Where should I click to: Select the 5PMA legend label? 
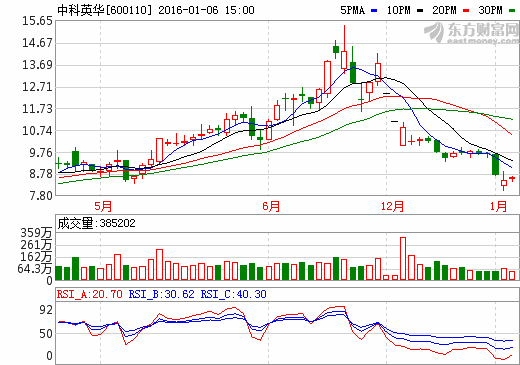coord(352,10)
